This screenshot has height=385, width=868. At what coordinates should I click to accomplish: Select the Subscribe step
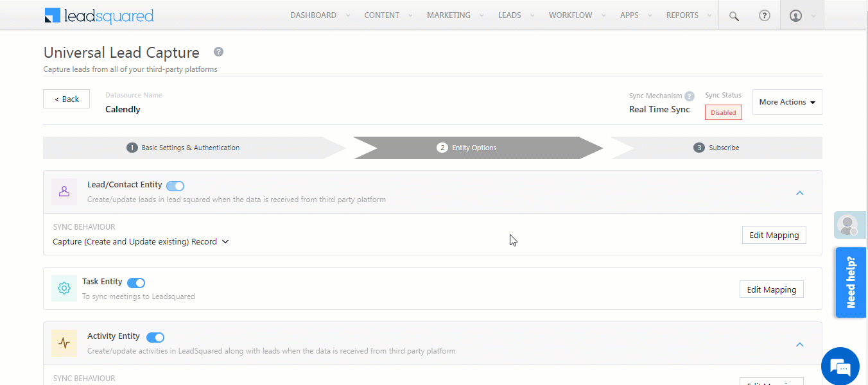click(x=716, y=147)
